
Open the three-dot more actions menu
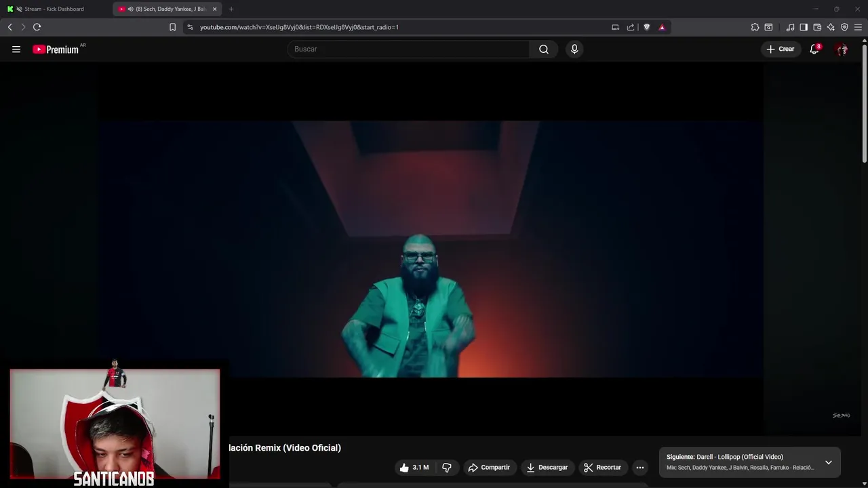point(640,468)
